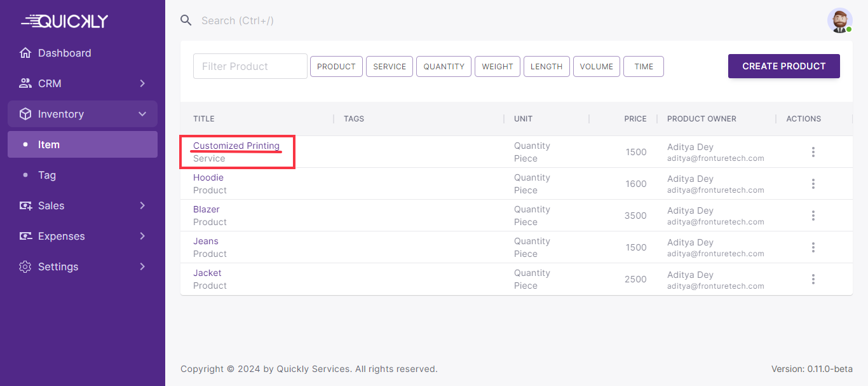Open three-dot actions for Jacket row
The image size is (868, 386).
813,279
